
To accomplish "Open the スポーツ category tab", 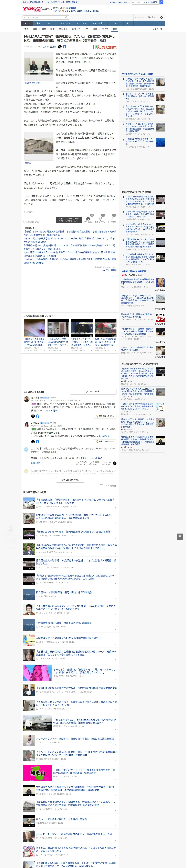I will point(76,29).
